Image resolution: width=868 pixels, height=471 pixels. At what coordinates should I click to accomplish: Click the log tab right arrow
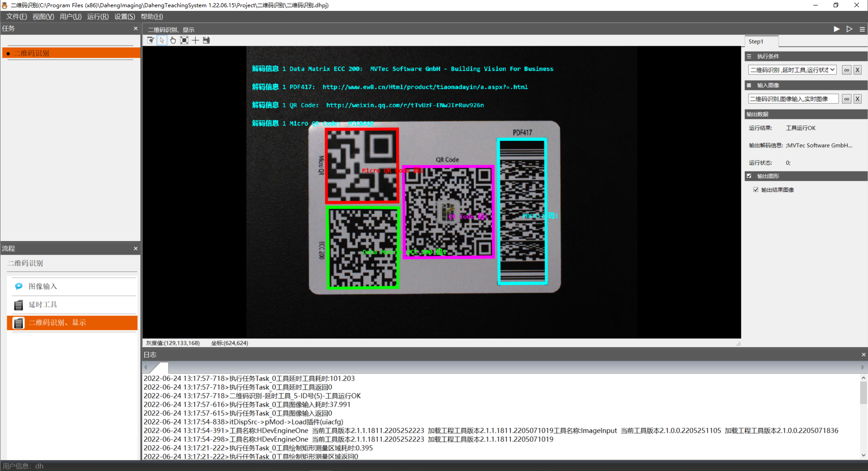863,367
